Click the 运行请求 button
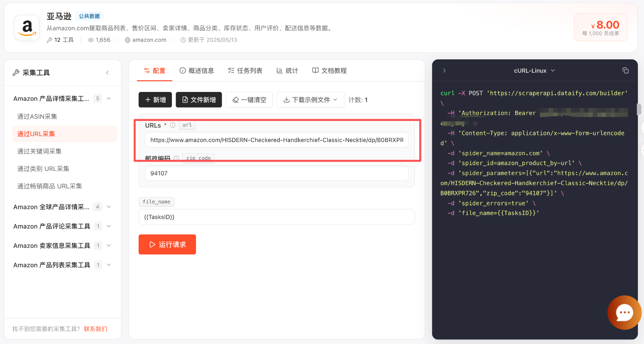 coord(167,244)
